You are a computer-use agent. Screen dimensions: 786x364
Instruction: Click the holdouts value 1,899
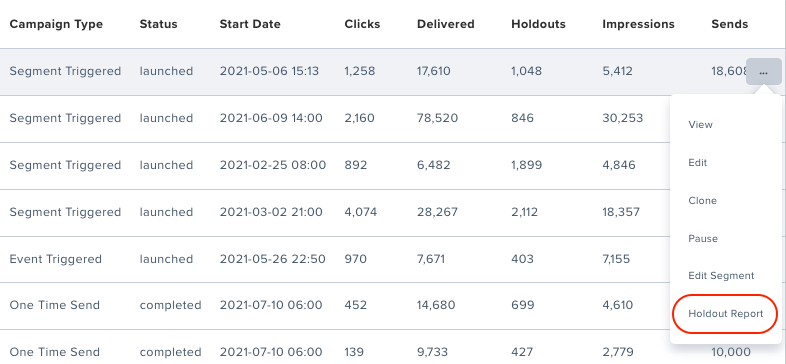point(526,165)
